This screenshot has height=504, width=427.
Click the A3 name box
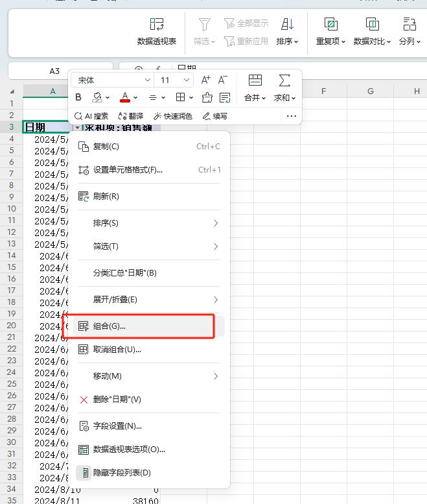54,71
